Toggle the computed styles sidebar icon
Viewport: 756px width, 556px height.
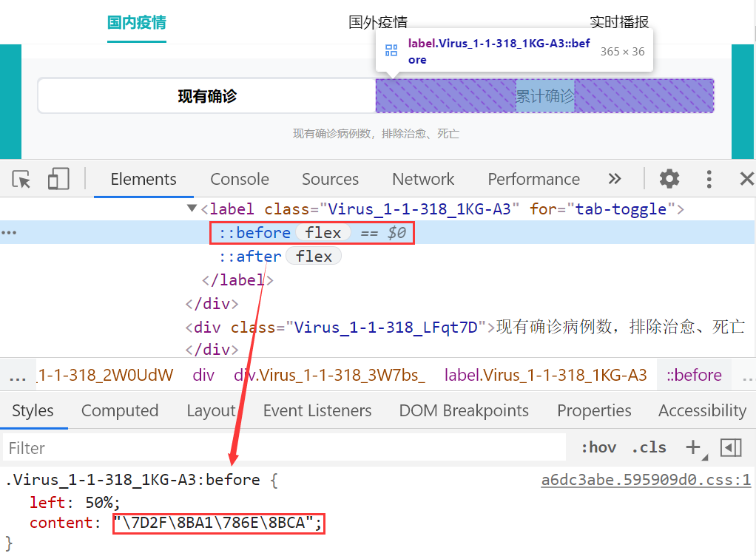click(731, 447)
